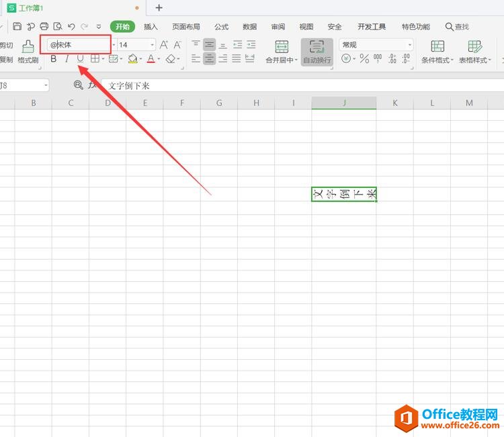Click the Merge and Center icon
The image size is (504, 437).
tap(282, 47)
